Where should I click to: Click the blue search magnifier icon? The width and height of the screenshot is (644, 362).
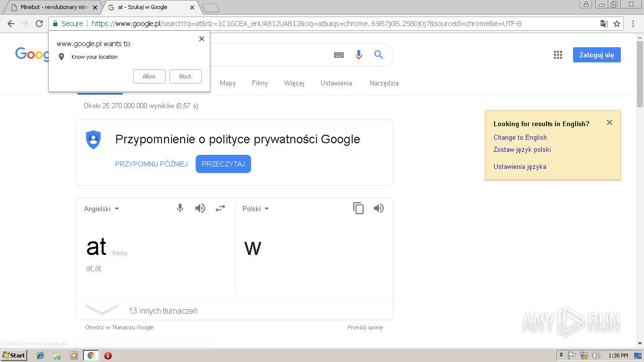pos(379,55)
